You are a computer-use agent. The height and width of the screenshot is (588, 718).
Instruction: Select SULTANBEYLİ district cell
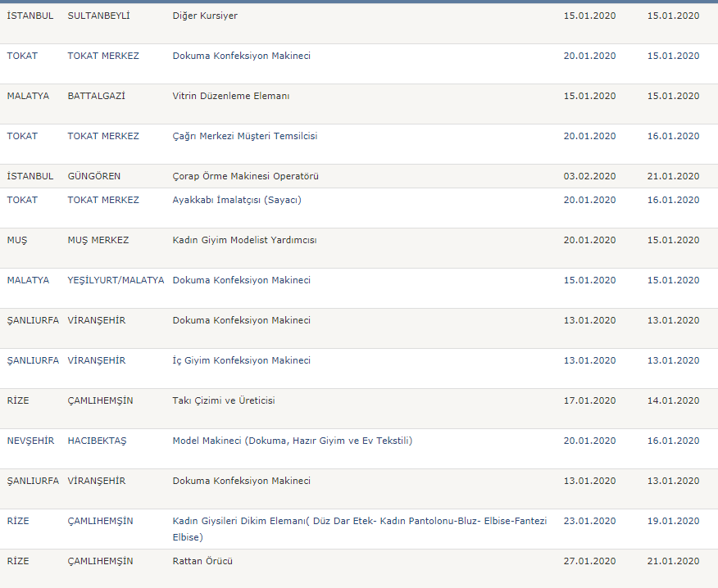(98, 16)
